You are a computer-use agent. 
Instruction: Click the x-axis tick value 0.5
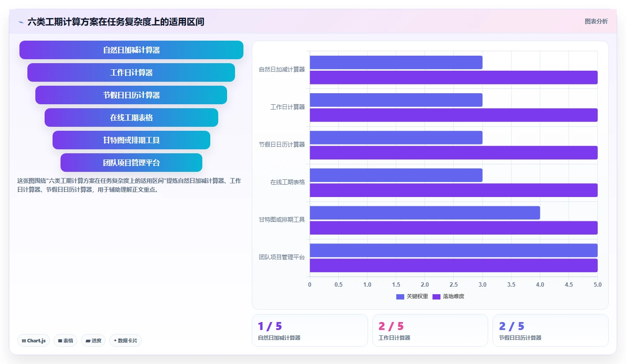(338, 284)
